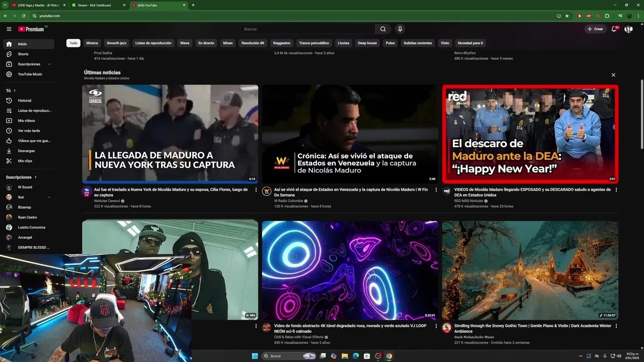Open Suscripciones in sidebar
The width and height of the screenshot is (644, 362).
pos(28,64)
